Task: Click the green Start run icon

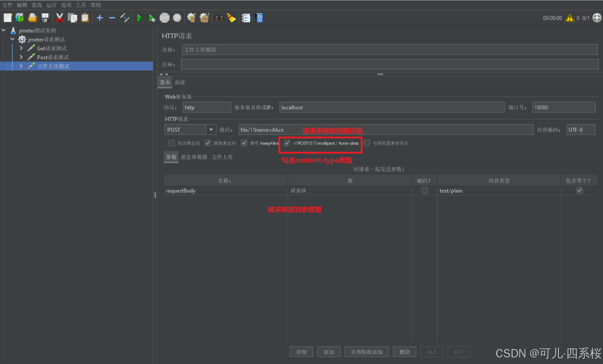Action: click(139, 18)
